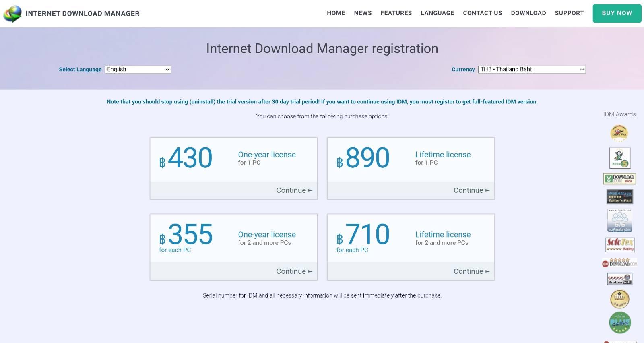Continue with ฿890 lifetime license for 1 PC
644x343 pixels.
tap(472, 190)
